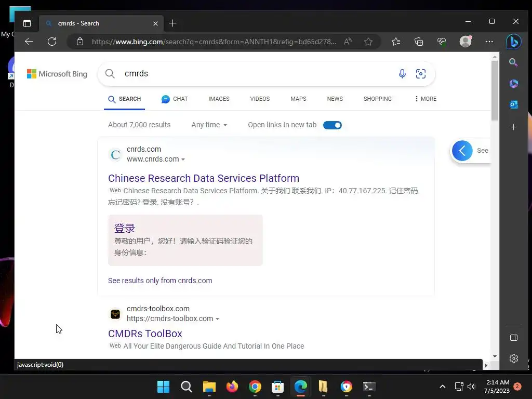The image size is (532, 399).
Task: Expand cmdrs-toolbox.com URL dropdown arrow
Action: pyautogui.click(x=217, y=318)
